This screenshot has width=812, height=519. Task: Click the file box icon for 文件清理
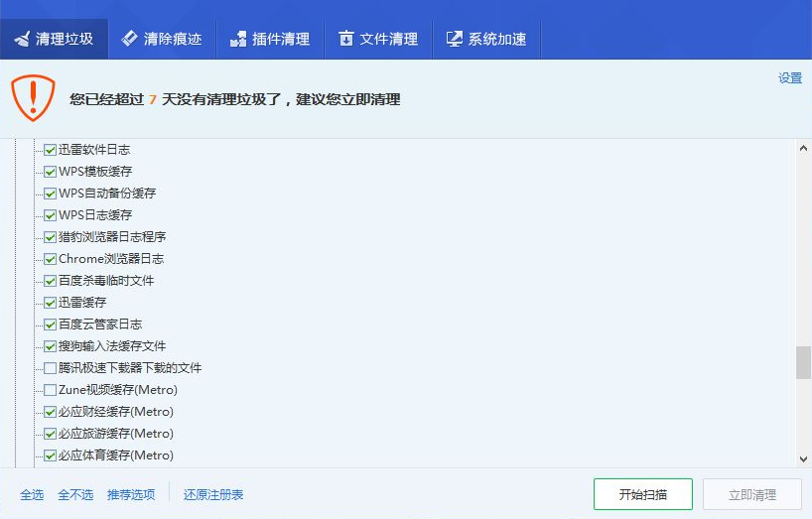[x=345, y=39]
